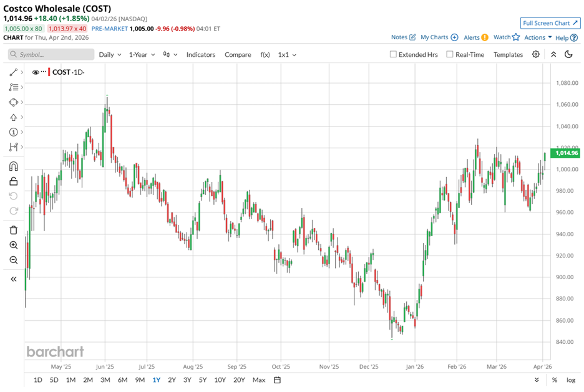Choose the shapes drawing tool
Screen dimensions: 584x392
point(13,102)
